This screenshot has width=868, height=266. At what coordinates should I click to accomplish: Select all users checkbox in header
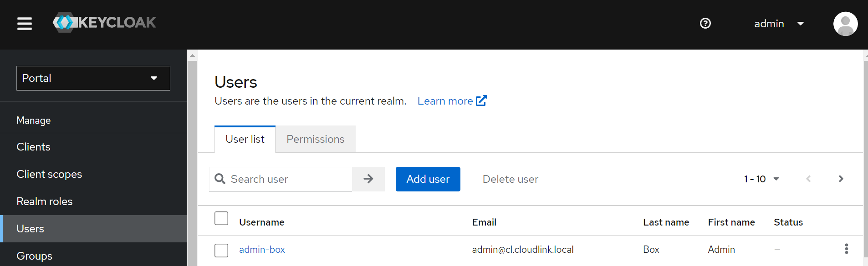221,218
